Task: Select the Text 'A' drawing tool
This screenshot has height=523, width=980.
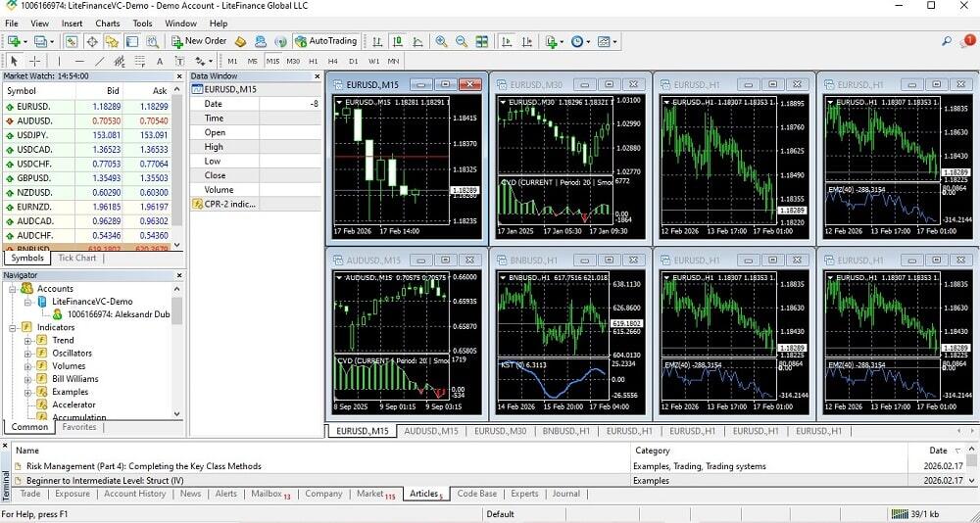Action: [160, 62]
